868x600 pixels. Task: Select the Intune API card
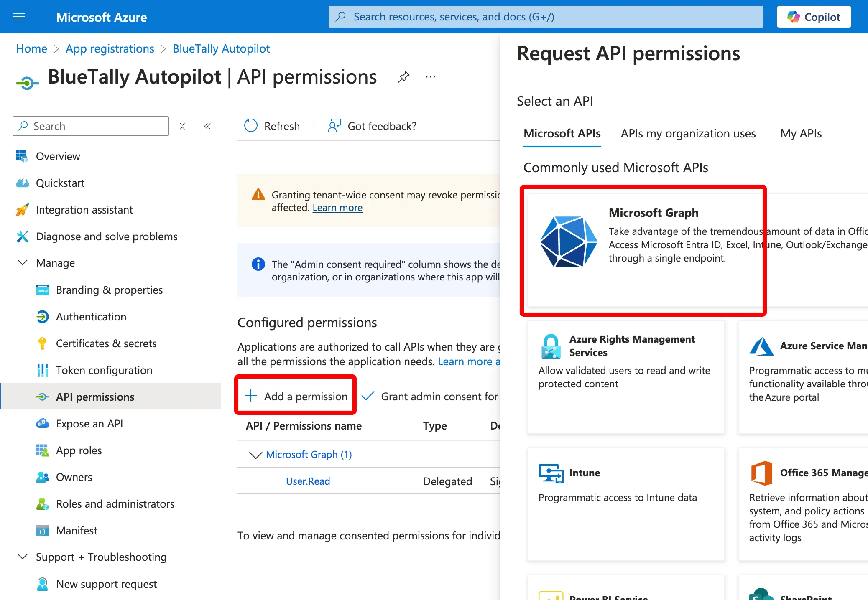[x=626, y=504]
